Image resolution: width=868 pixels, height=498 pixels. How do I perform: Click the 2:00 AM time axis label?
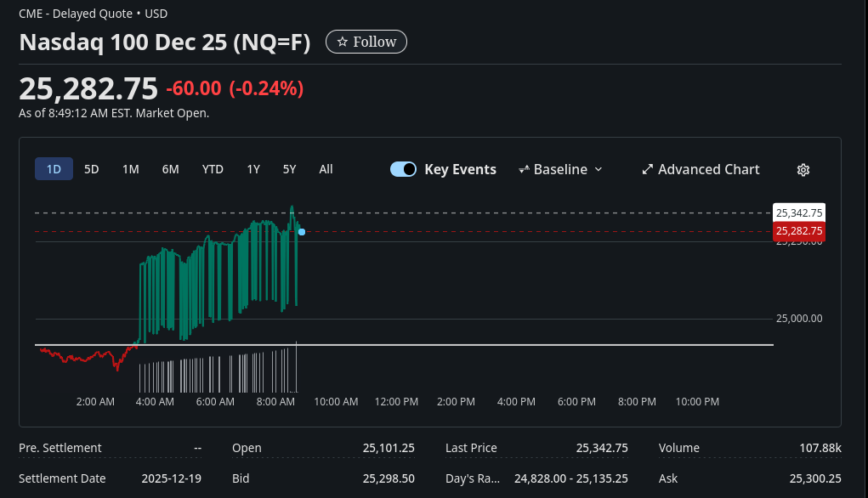tap(95, 402)
